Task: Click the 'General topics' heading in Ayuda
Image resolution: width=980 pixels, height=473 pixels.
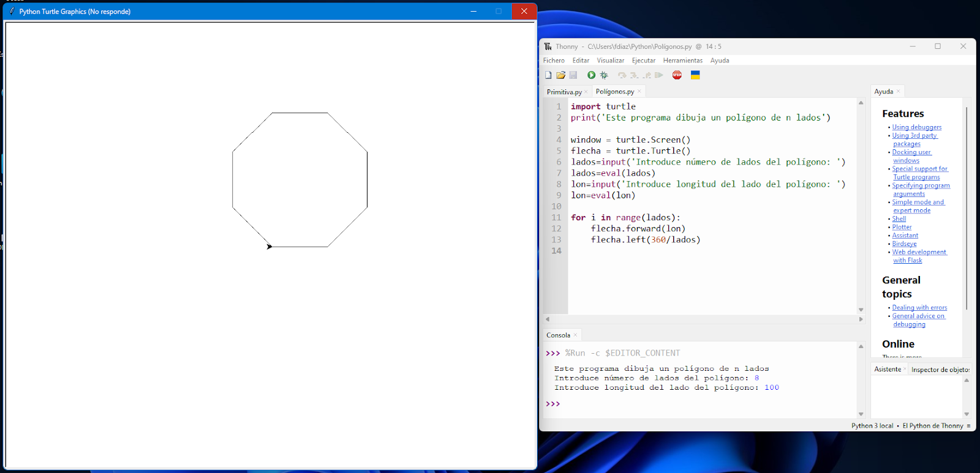Action: 901,287
